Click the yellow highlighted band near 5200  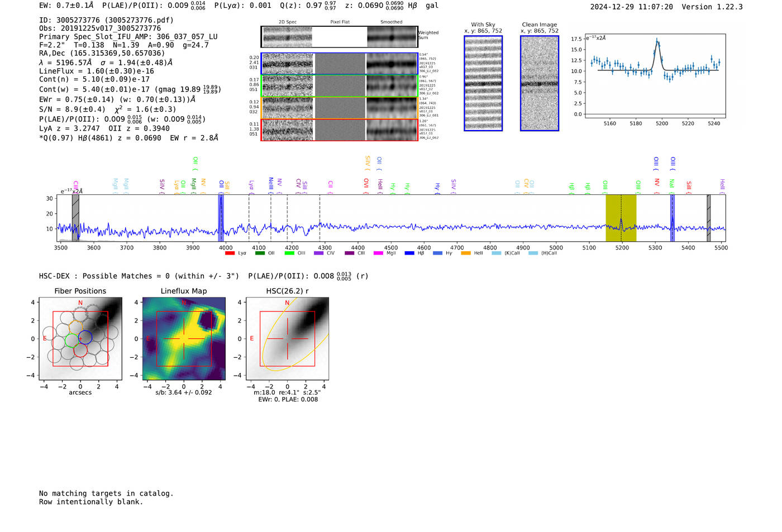click(621, 218)
